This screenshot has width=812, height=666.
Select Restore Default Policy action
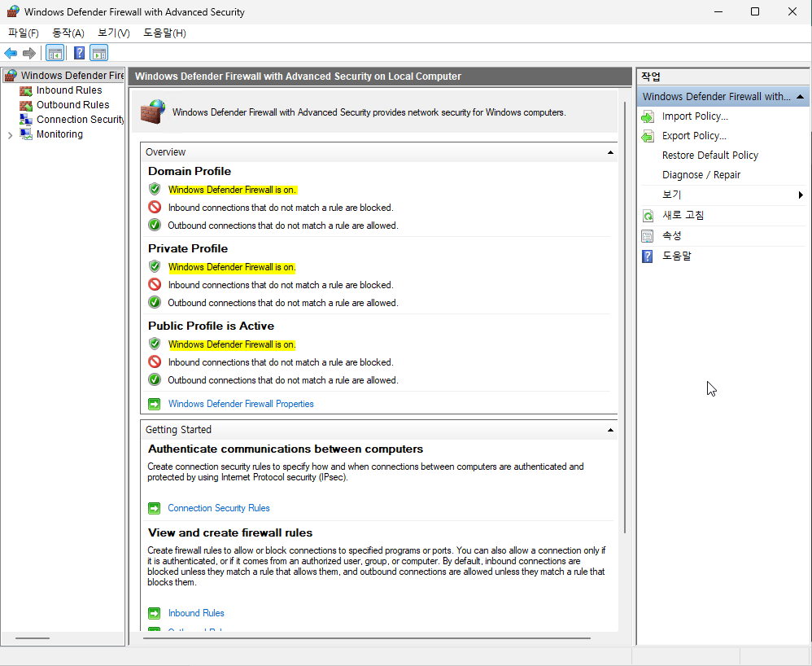[710, 156]
